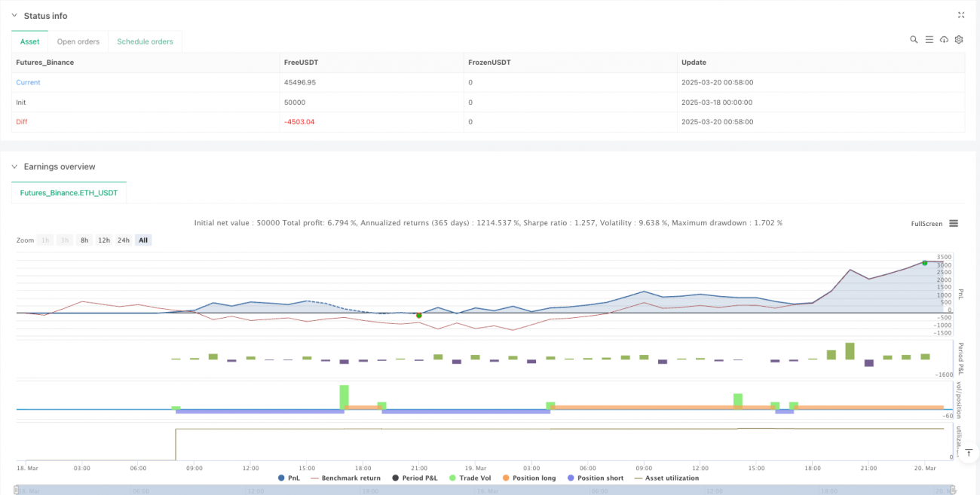The height and width of the screenshot is (495, 980).
Task: Open the chart hamburger menu icon
Action: tap(954, 224)
